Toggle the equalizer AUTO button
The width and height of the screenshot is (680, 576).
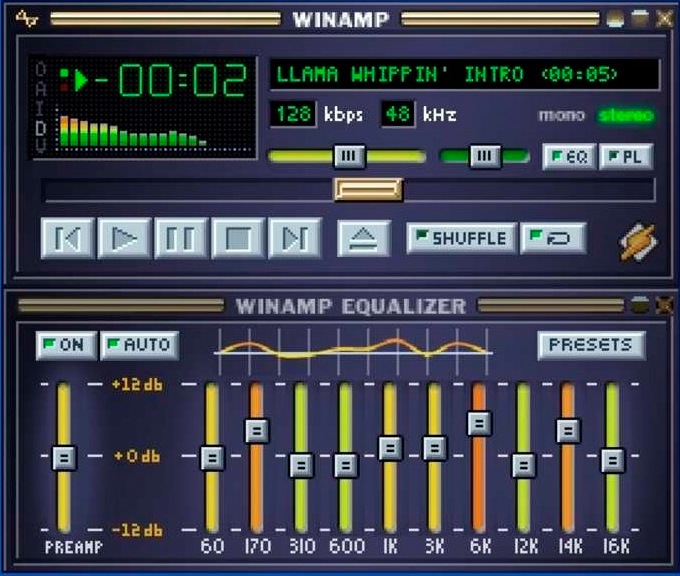pyautogui.click(x=140, y=345)
